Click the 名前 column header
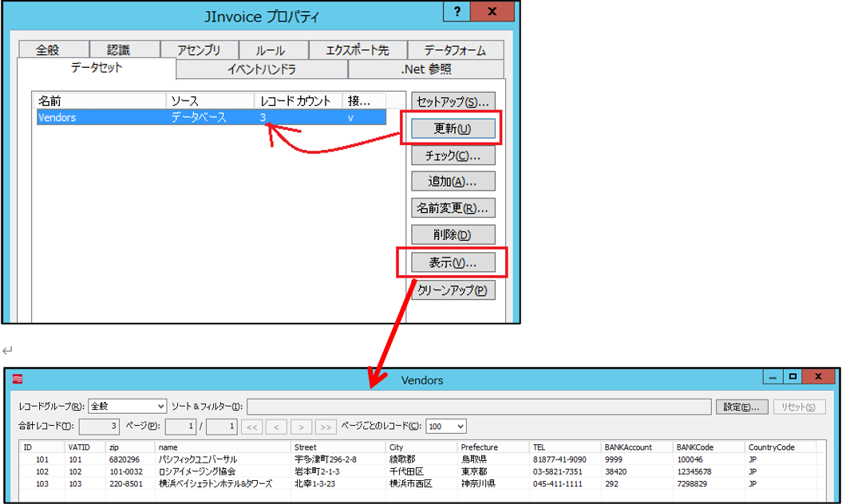The height and width of the screenshot is (504, 842). tap(101, 101)
